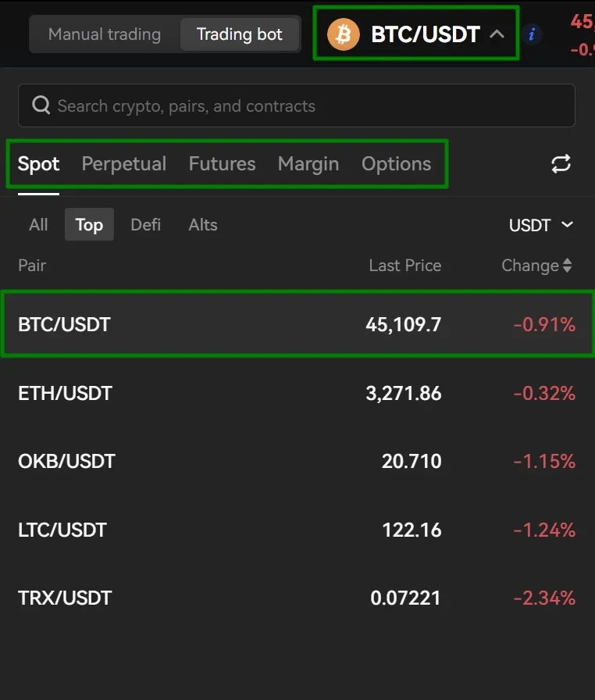The height and width of the screenshot is (700, 595).
Task: Collapse the BTC/USDT pair selector chevron
Action: pos(497,34)
